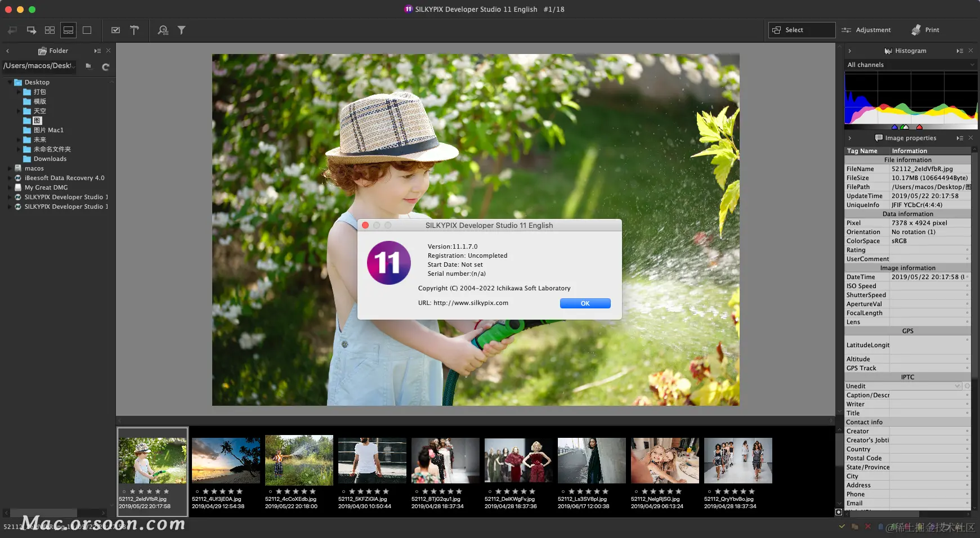Click the Image properties speech-bubble icon

pyautogui.click(x=879, y=138)
